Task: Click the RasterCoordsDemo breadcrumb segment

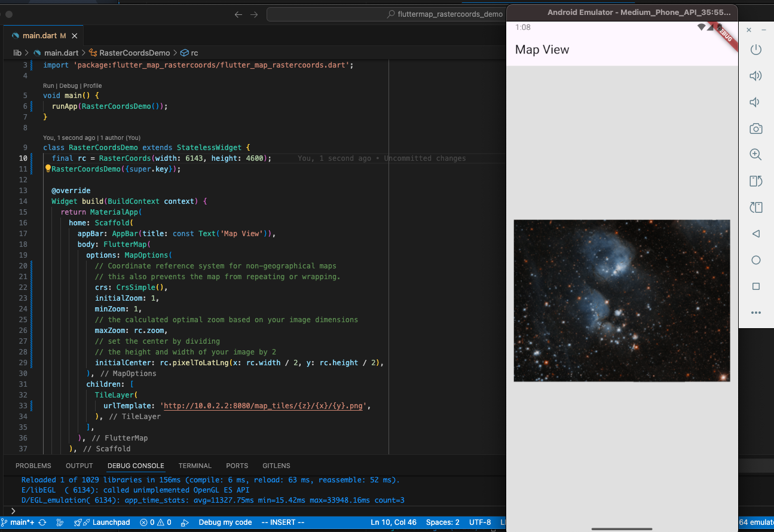Action: (x=129, y=53)
